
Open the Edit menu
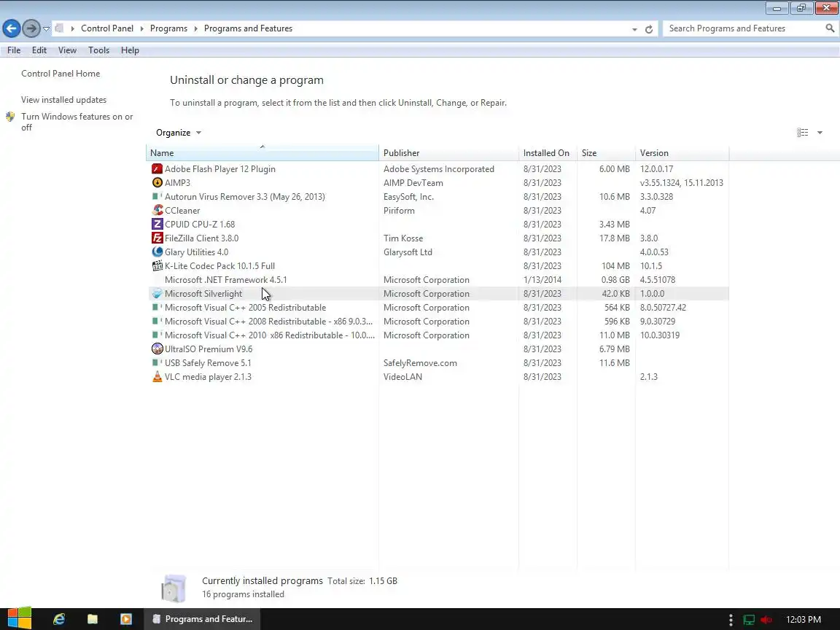pos(39,50)
